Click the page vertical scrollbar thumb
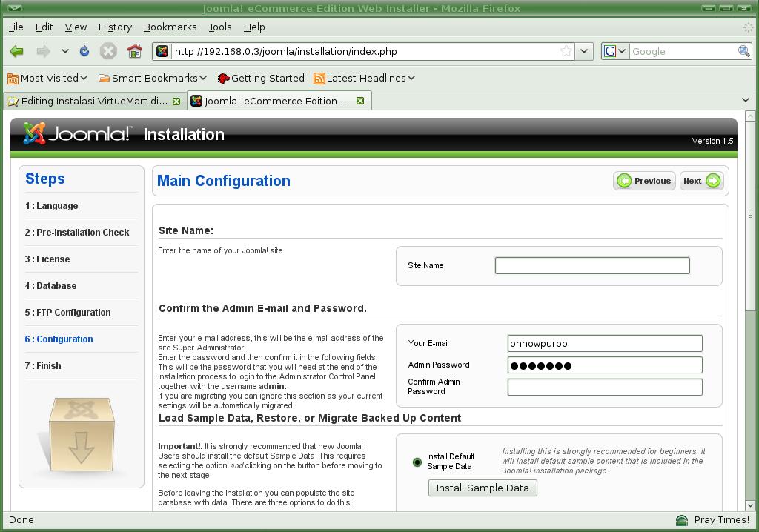Screen dimensions: 759x532 pos(750,216)
